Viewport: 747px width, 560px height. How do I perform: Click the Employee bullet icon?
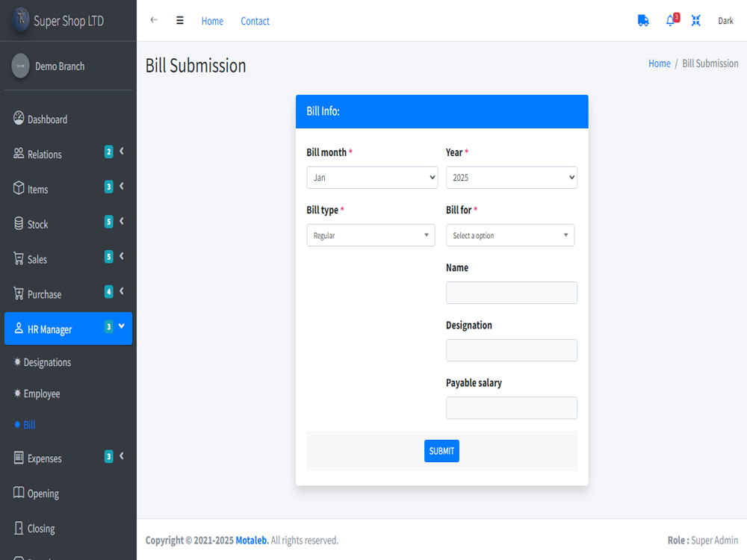coord(18,393)
